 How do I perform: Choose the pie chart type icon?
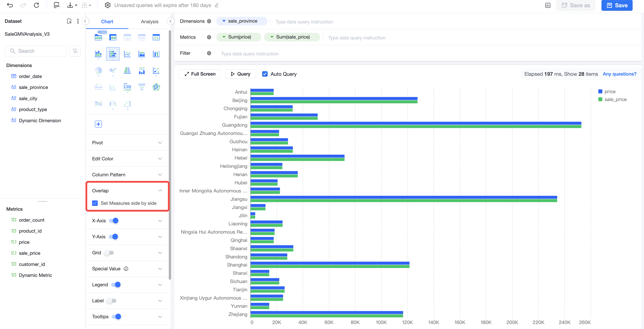[98, 71]
